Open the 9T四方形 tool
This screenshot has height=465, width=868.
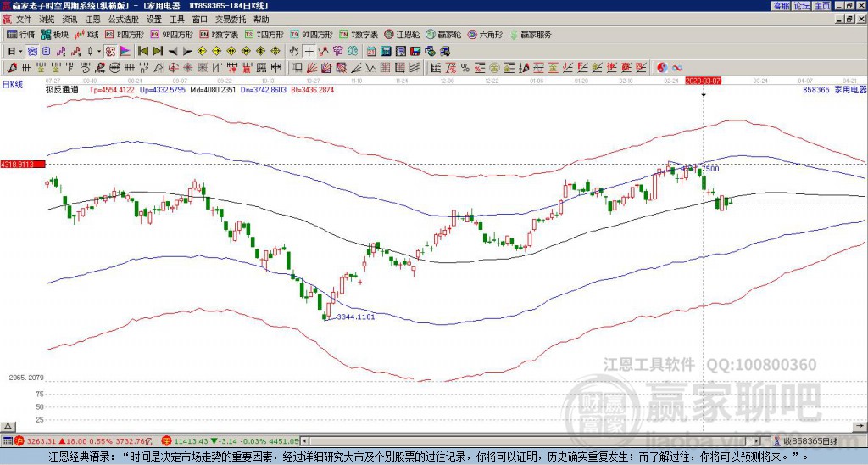pyautogui.click(x=312, y=34)
